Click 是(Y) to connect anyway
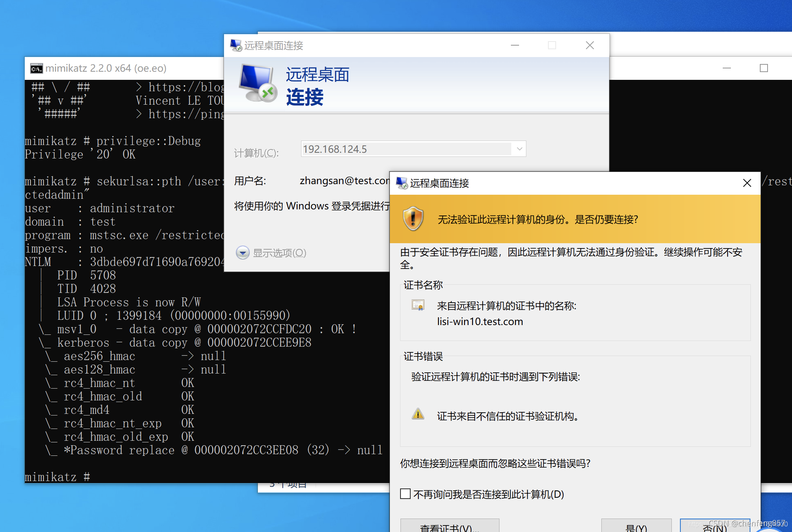The image size is (792, 532). pos(636,526)
